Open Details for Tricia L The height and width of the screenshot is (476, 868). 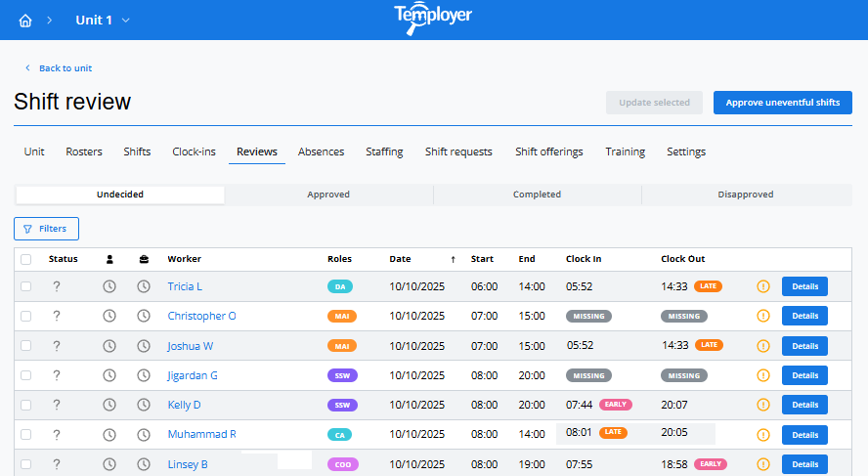click(804, 286)
